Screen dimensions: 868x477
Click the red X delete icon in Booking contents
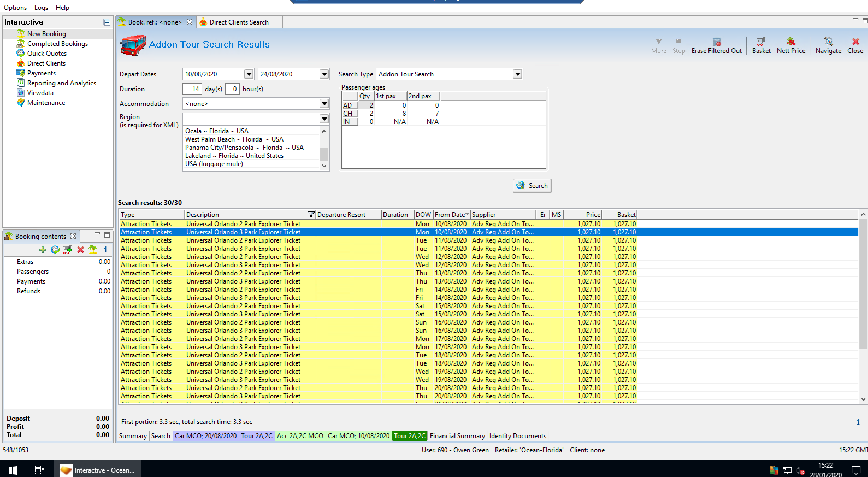click(80, 250)
